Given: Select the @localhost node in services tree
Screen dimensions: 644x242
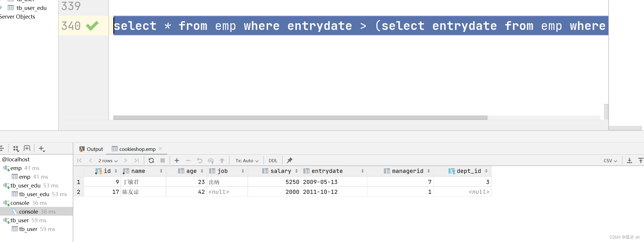Looking at the screenshot, I should 16,159.
